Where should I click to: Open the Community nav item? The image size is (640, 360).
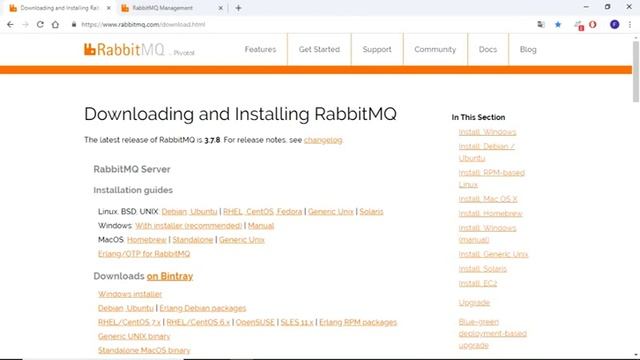coord(435,49)
